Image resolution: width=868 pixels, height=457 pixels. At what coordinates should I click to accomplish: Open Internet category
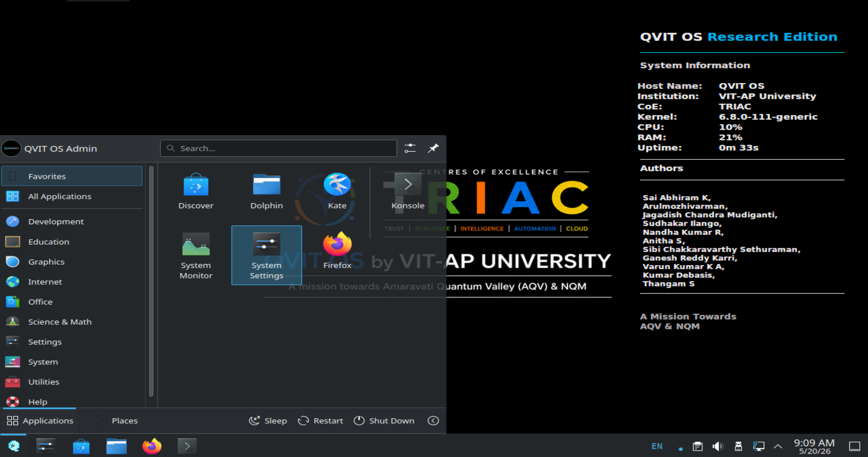[72, 282]
